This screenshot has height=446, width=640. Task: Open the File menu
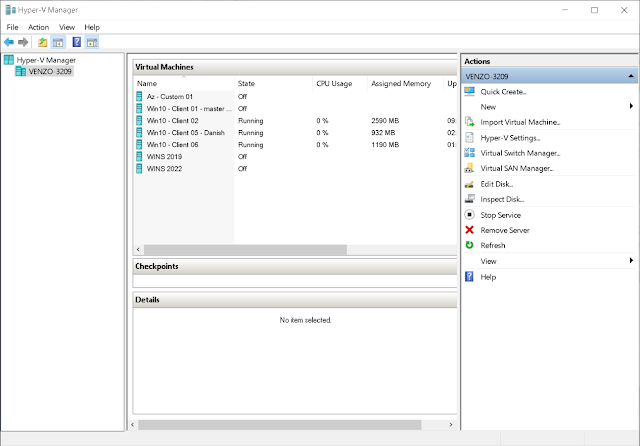pyautogui.click(x=12, y=27)
